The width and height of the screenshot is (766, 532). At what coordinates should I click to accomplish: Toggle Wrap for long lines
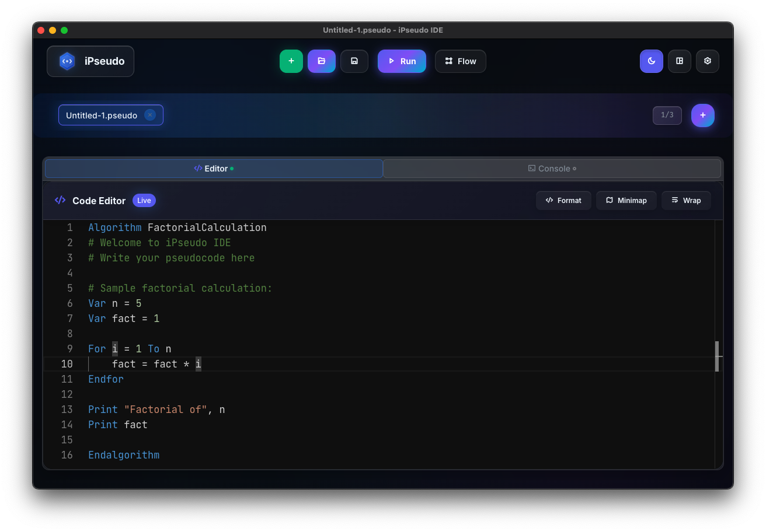tap(686, 201)
